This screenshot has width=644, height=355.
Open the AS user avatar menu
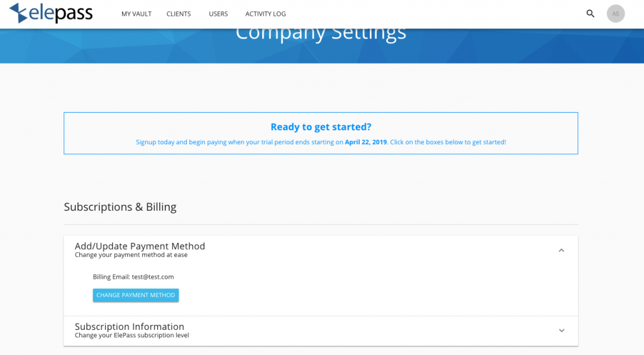pos(615,13)
